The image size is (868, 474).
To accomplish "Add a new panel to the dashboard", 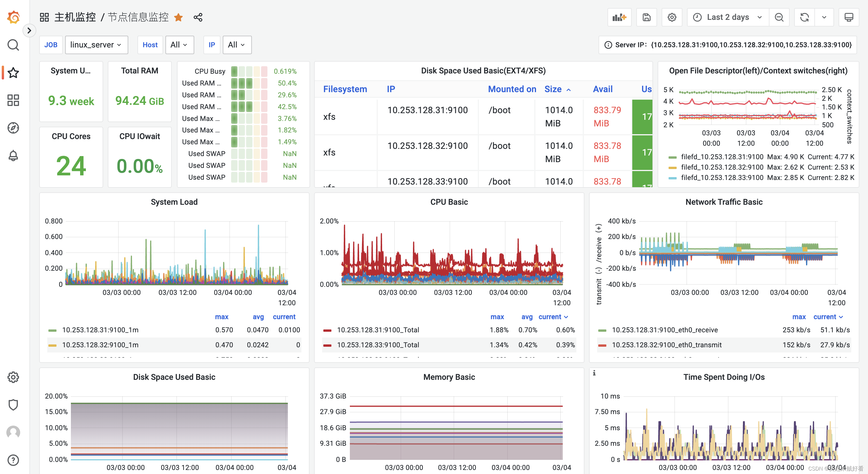I will click(619, 17).
